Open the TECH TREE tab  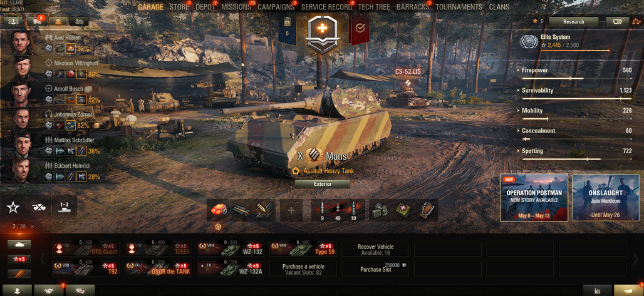point(374,7)
